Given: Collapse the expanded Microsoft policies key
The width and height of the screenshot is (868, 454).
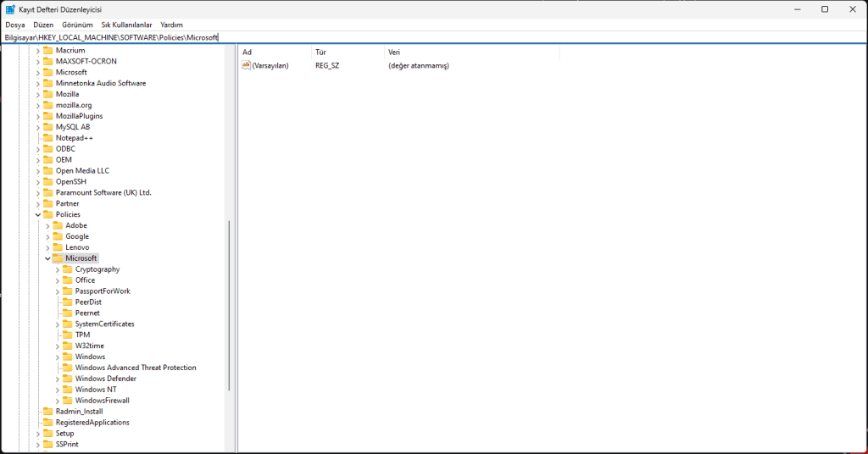Looking at the screenshot, I should (47, 258).
